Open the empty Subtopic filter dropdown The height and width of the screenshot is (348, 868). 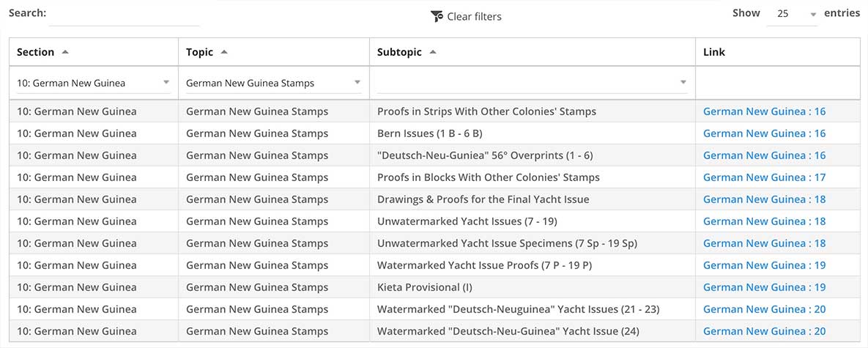click(533, 83)
